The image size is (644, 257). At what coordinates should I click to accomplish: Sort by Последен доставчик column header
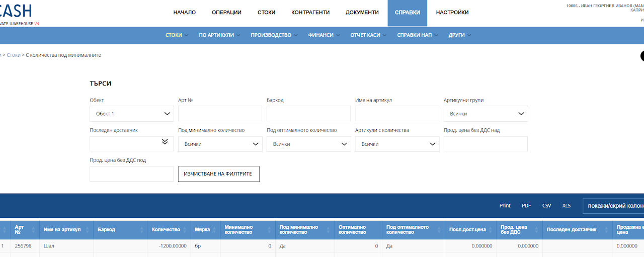[x=577, y=229]
